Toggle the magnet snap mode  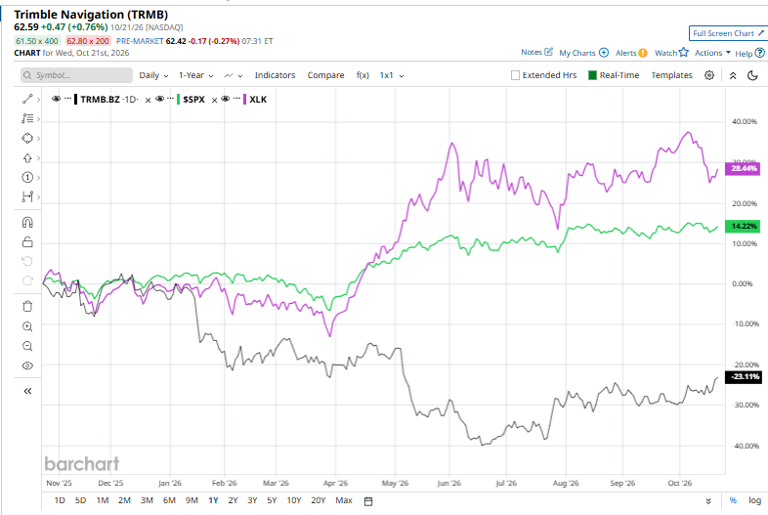tap(27, 222)
